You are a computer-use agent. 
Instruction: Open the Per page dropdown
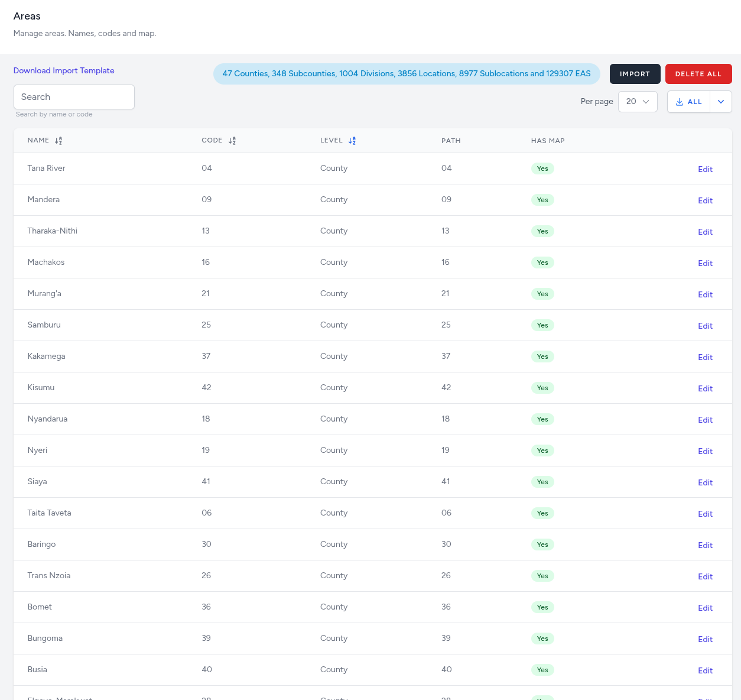(638, 102)
